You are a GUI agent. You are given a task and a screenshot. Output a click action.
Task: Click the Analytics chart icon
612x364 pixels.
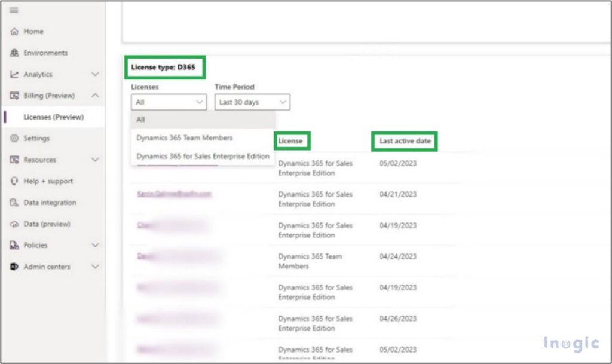14,75
